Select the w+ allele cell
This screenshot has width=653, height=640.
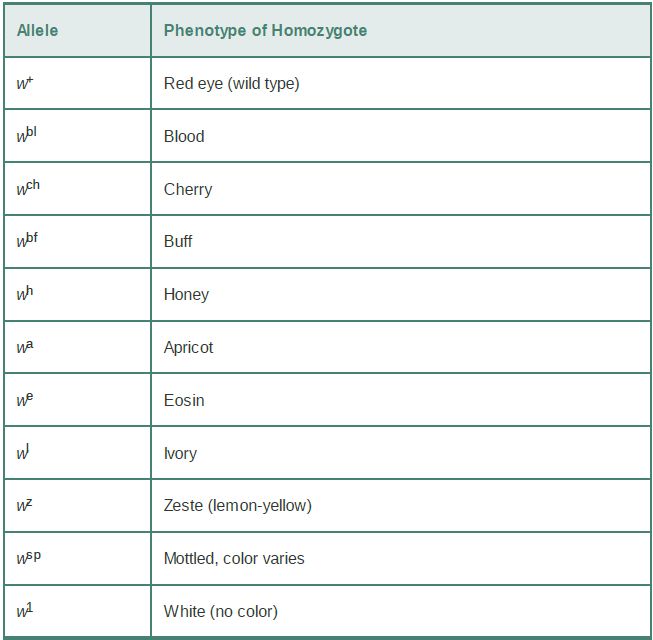click(x=77, y=83)
